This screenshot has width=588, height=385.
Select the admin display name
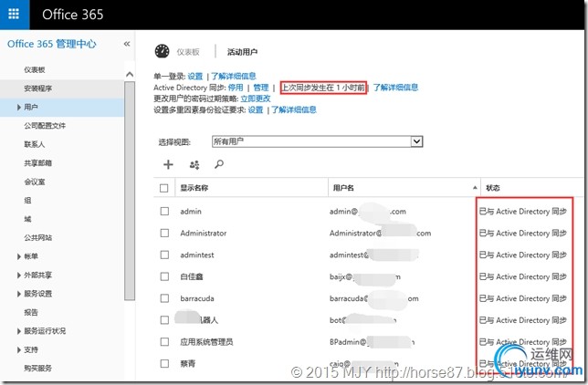click(x=191, y=212)
